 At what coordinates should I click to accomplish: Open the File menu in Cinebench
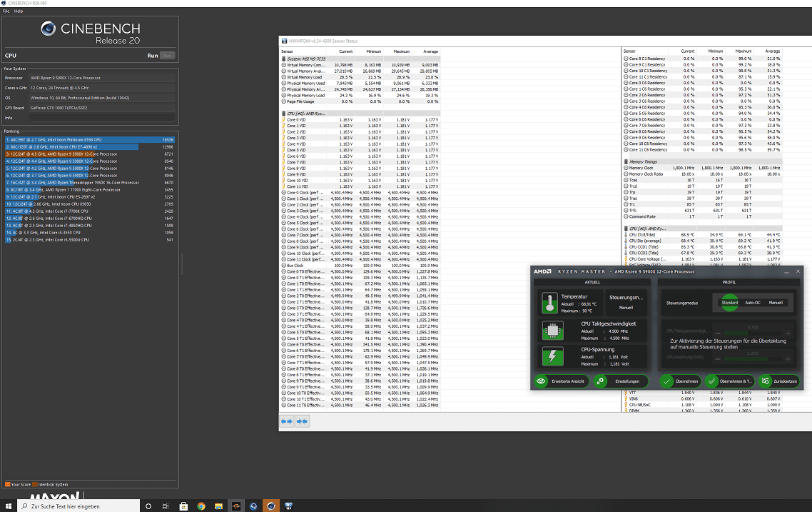pos(6,11)
